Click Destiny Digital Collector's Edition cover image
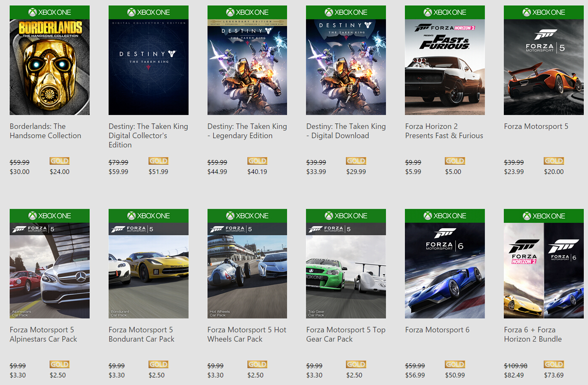Viewport: 588px width, 385px height. [148, 67]
